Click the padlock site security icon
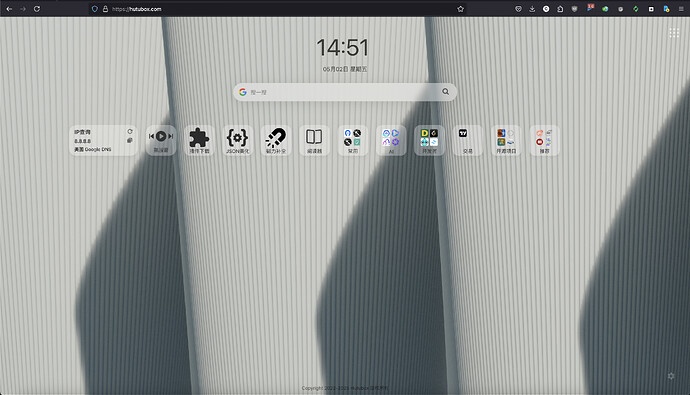 105,9
